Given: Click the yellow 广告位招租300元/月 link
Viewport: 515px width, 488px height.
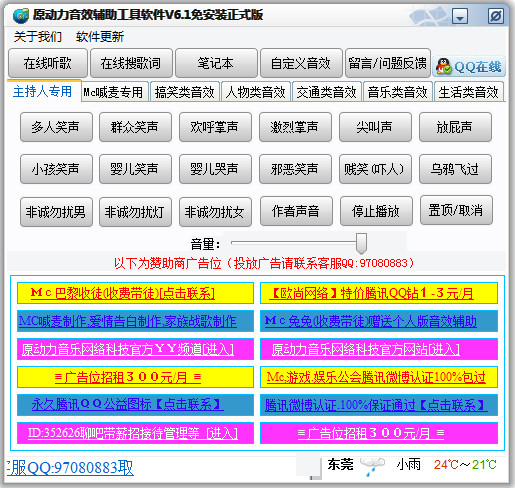Looking at the screenshot, I should click(x=128, y=377).
